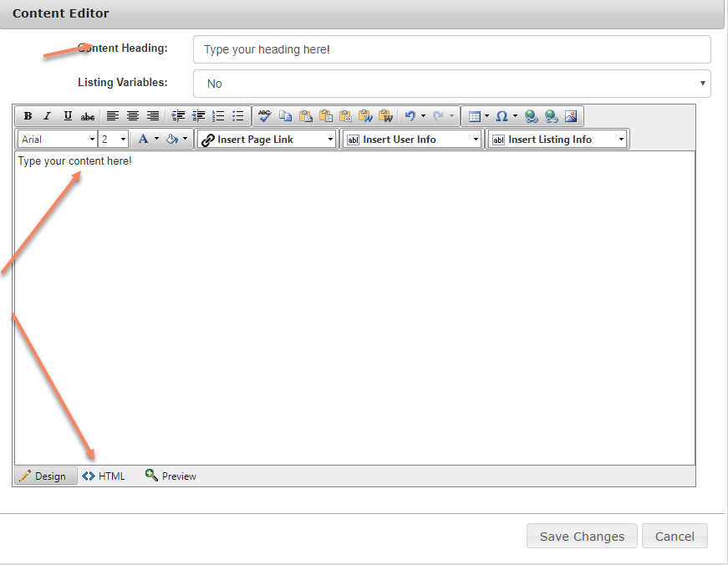Open the undo history dropdown arrow
Viewport: 728px width, 565px height.
[x=423, y=116]
